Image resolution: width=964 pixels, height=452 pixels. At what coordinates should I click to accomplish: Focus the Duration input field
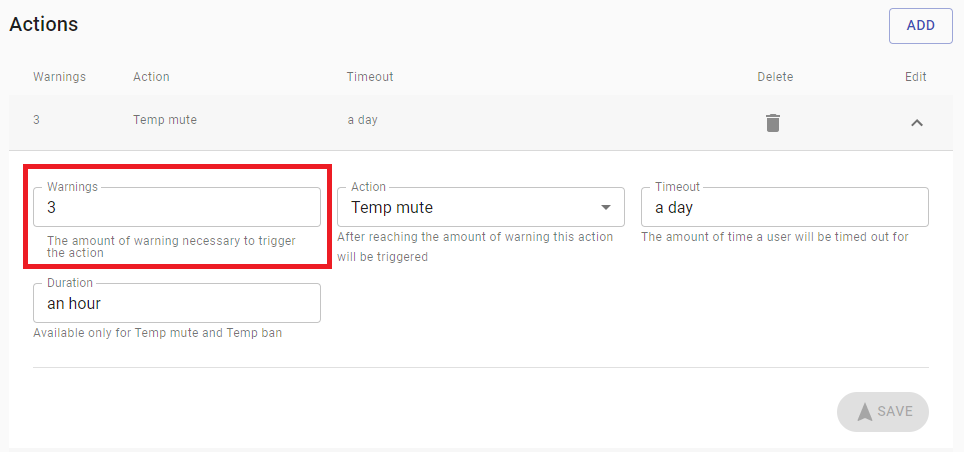coord(176,303)
